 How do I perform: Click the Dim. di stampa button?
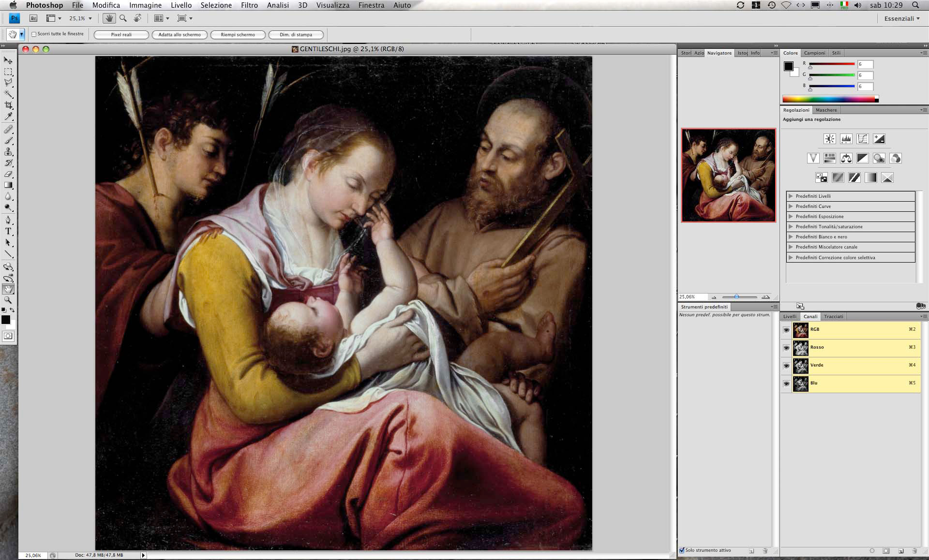click(x=296, y=35)
